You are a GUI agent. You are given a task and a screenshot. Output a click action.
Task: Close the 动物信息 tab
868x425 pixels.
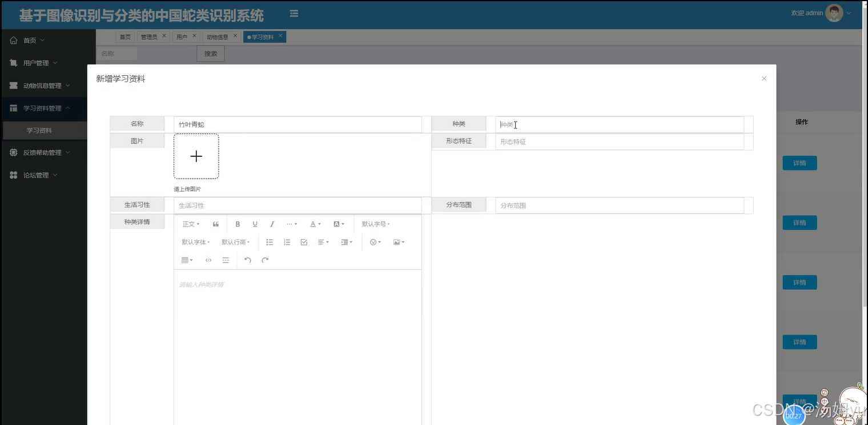click(235, 36)
